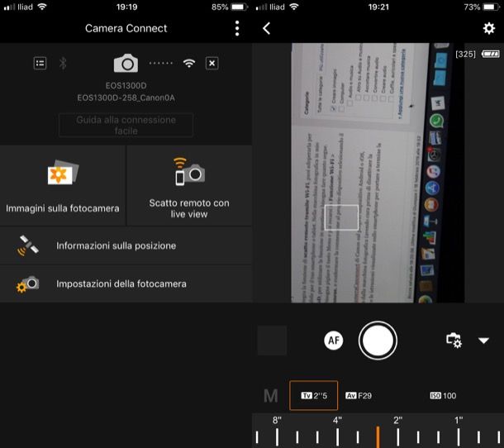Viewport: 504px width, 448px height.
Task: Tap the phone and camera remote icon
Action: coord(189,171)
